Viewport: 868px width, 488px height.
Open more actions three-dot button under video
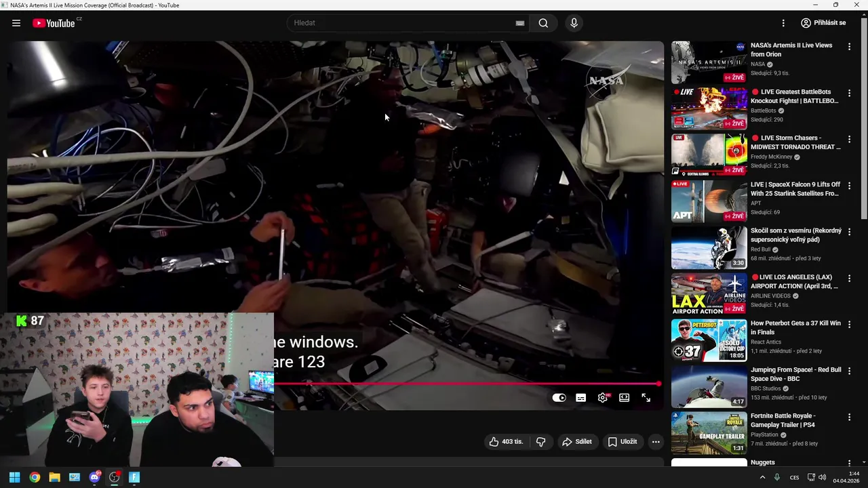click(x=656, y=442)
